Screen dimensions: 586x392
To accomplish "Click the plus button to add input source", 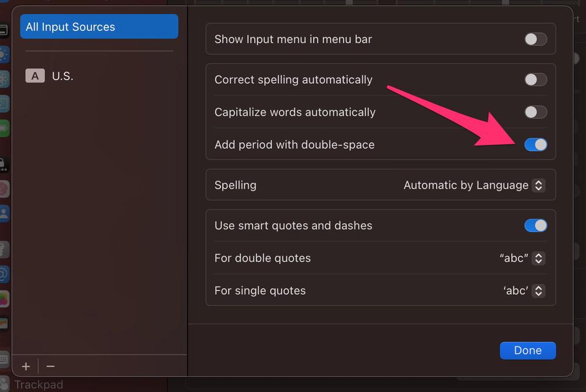I will [x=26, y=366].
